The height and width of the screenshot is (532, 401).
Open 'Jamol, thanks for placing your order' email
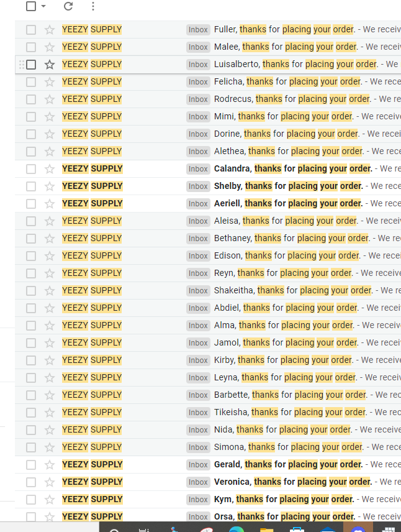point(286,343)
